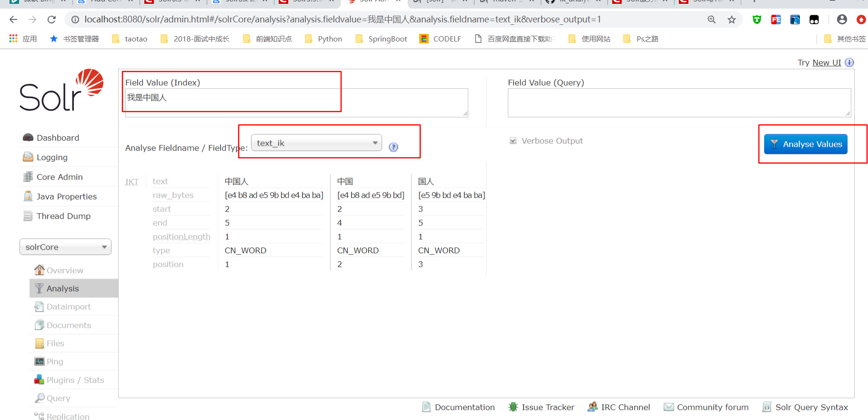The width and height of the screenshot is (868, 420).
Task: Click the browser reload icon
Action: [51, 19]
